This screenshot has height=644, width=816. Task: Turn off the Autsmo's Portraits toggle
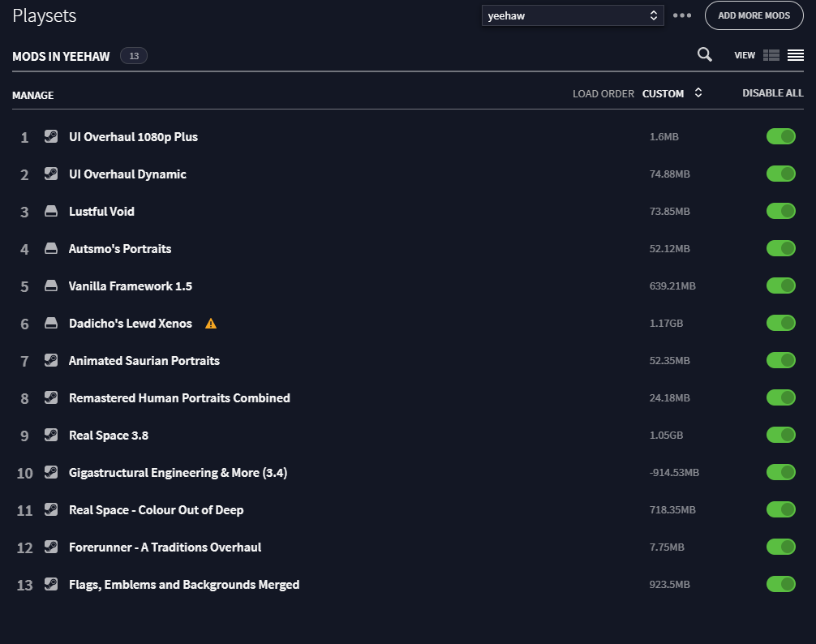tap(780, 249)
